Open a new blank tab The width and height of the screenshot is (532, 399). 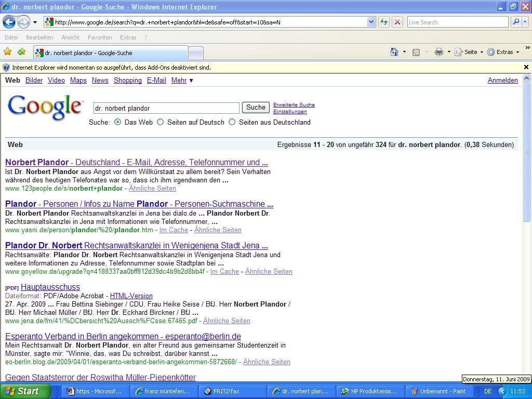point(196,54)
